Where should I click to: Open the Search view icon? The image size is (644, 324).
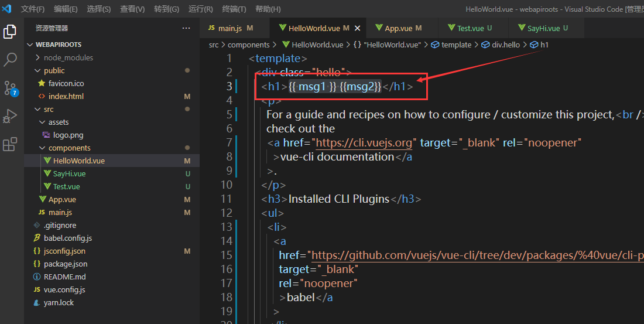10,59
